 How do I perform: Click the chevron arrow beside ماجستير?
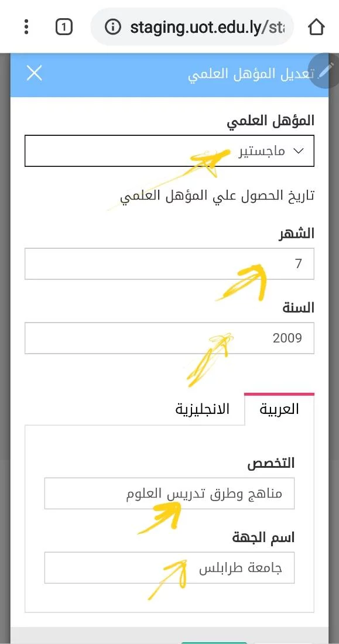(x=299, y=151)
